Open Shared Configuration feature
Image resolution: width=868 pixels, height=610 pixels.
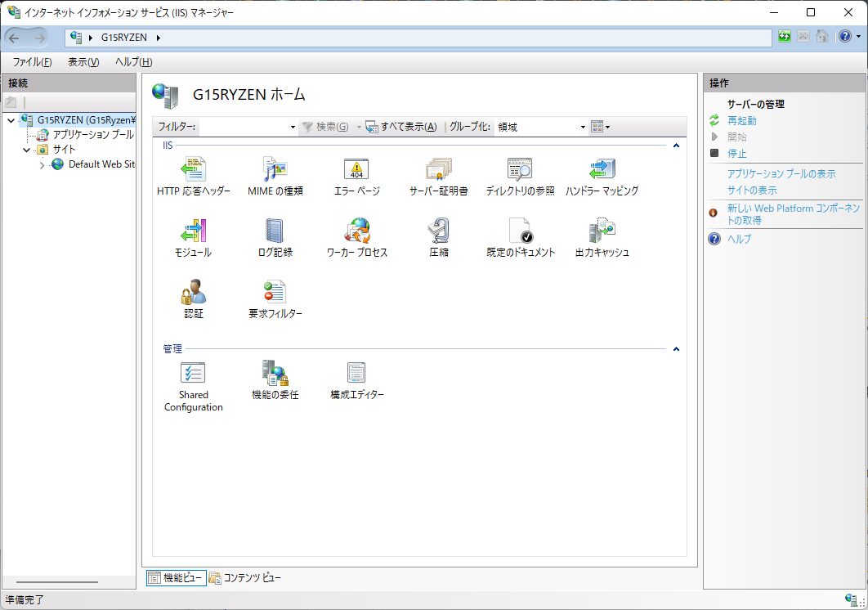pos(193,387)
